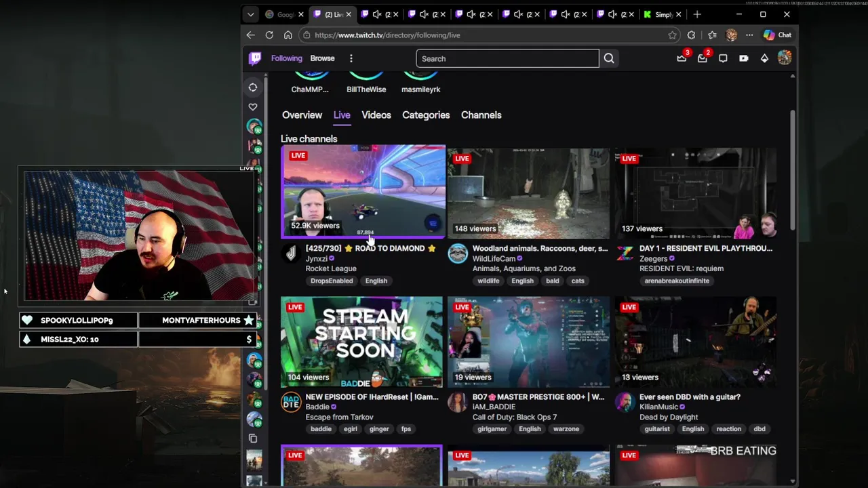Open 'Ever seen DBD with a guitar?' title
This screenshot has width=868, height=488.
pyautogui.click(x=690, y=396)
